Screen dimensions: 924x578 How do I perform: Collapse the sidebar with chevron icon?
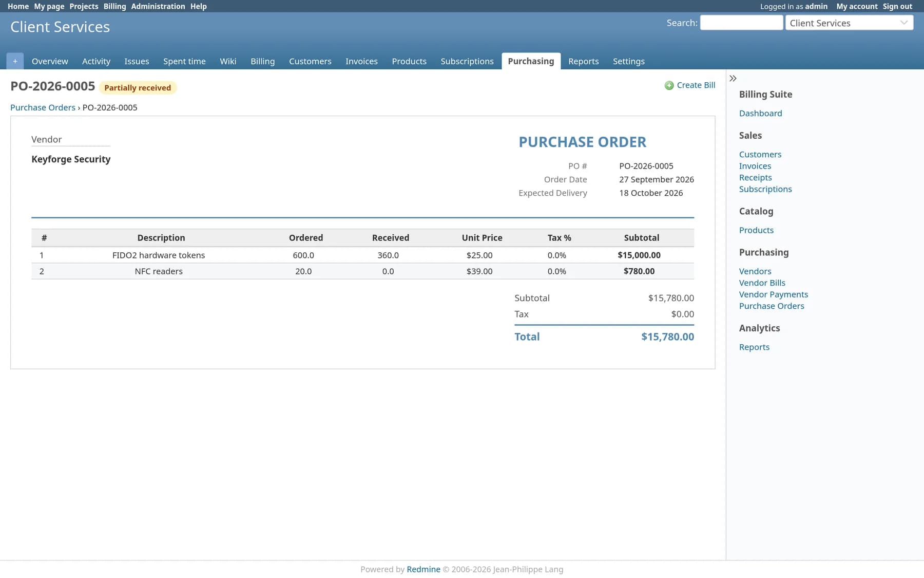(733, 79)
